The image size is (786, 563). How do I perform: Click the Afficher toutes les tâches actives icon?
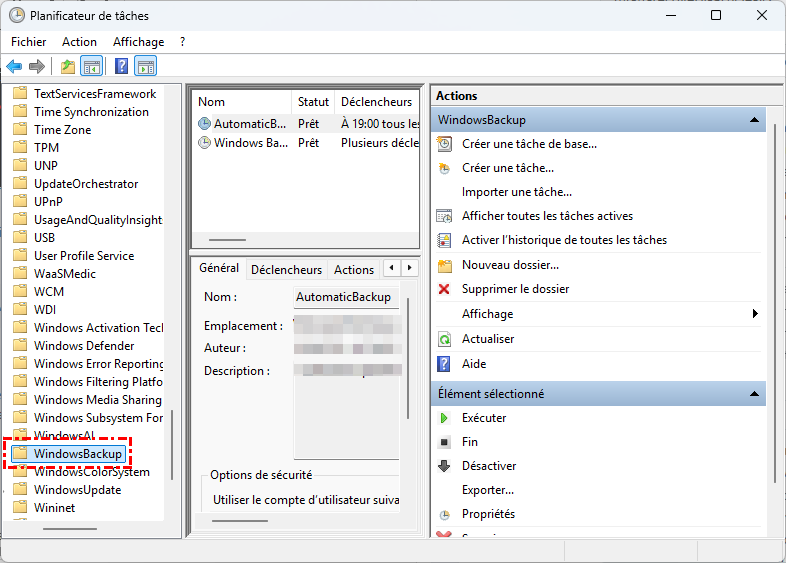(444, 216)
